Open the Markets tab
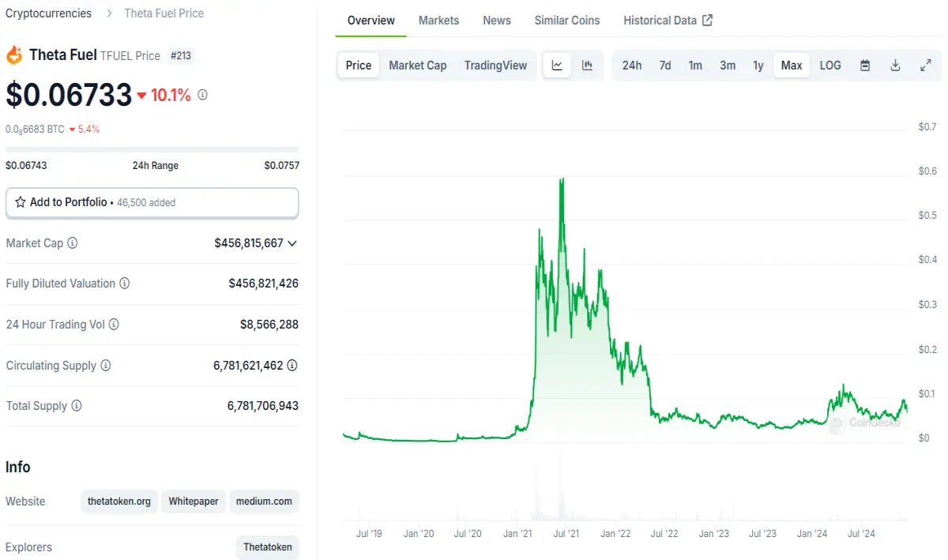948x560 pixels. [438, 21]
